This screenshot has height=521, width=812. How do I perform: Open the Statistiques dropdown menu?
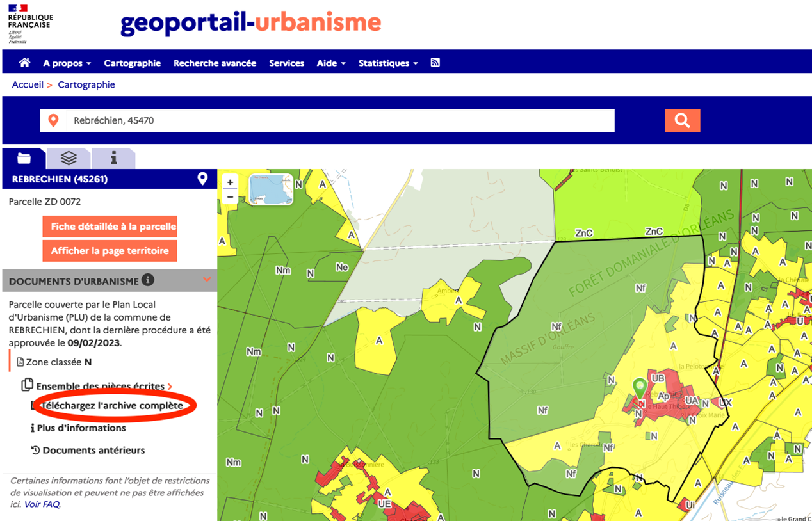(388, 63)
